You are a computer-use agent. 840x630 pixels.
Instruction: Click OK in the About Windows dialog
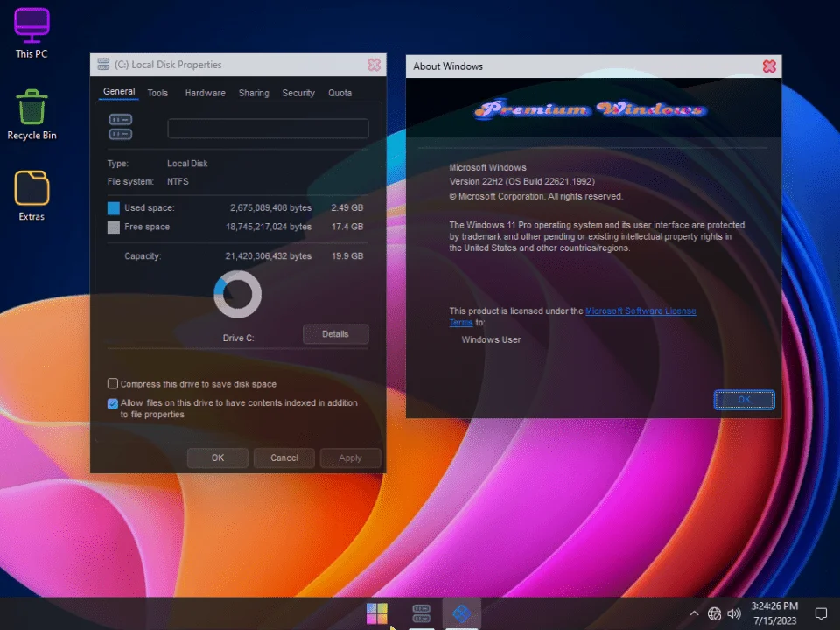pos(744,400)
